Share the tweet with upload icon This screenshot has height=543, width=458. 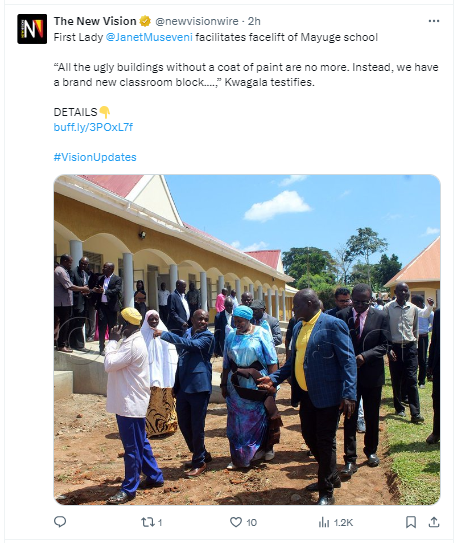(x=434, y=522)
